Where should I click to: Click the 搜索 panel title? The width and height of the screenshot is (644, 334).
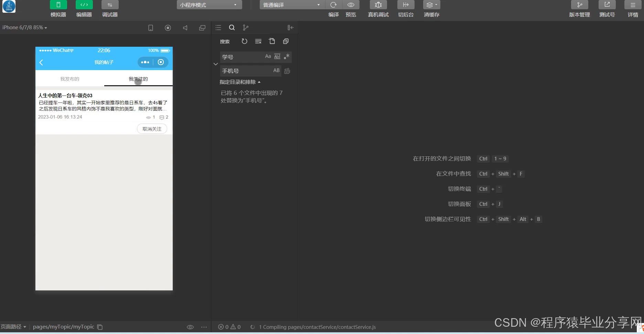click(x=225, y=42)
